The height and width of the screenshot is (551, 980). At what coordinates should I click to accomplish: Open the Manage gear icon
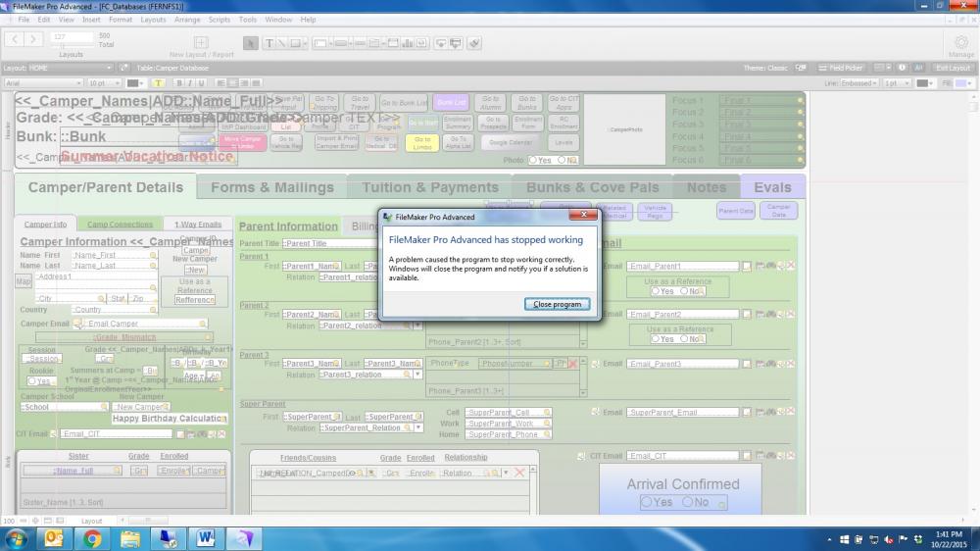tap(960, 42)
